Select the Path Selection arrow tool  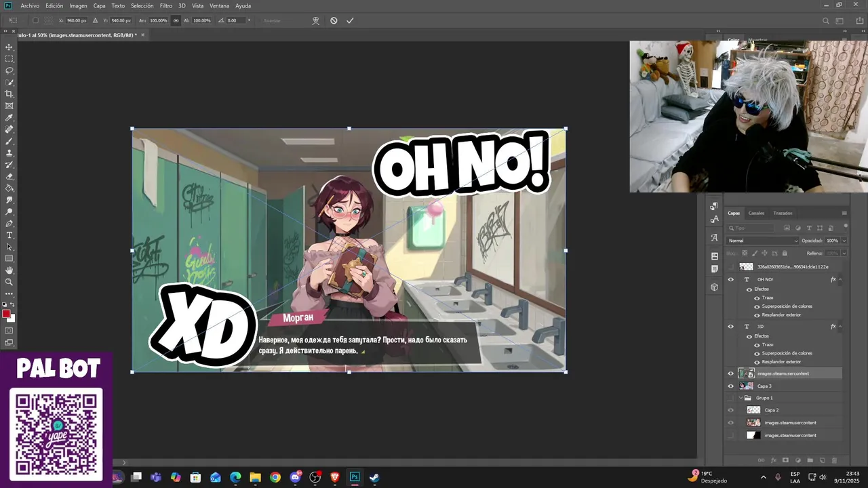tap(9, 247)
